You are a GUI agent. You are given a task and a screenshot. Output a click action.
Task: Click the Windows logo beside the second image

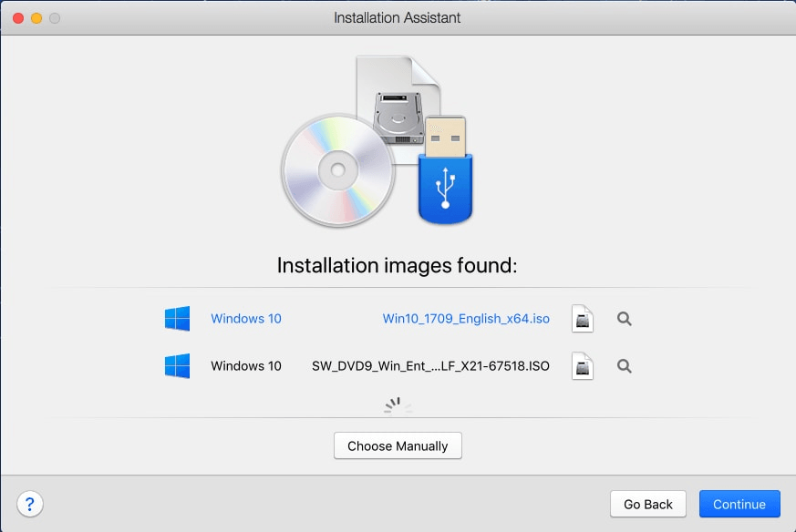(176, 365)
